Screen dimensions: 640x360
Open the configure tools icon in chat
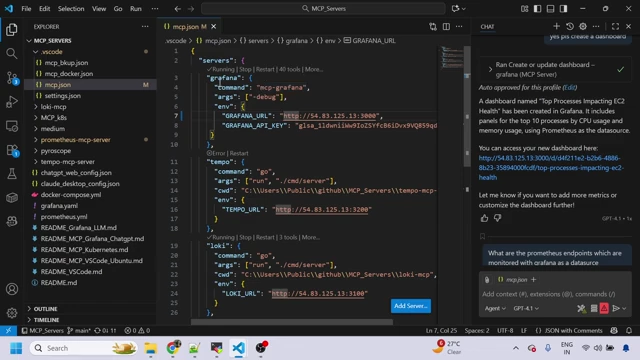(x=581, y=309)
